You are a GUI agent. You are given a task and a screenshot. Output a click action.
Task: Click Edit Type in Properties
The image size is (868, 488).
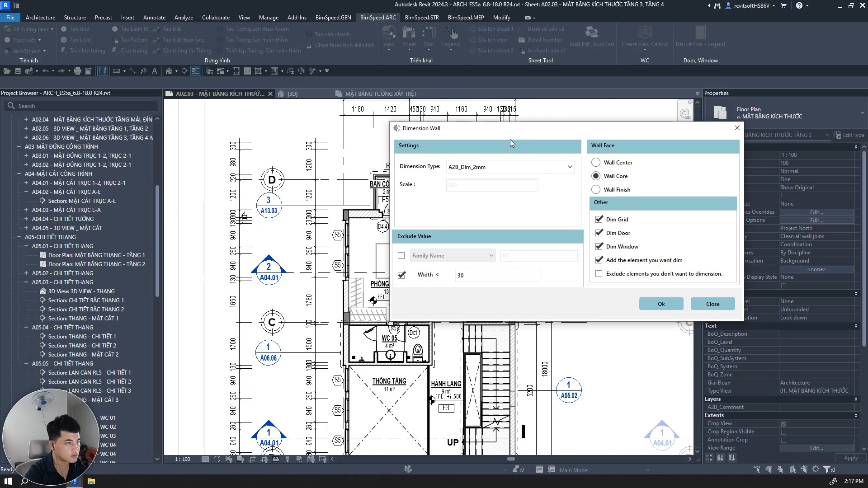point(849,135)
